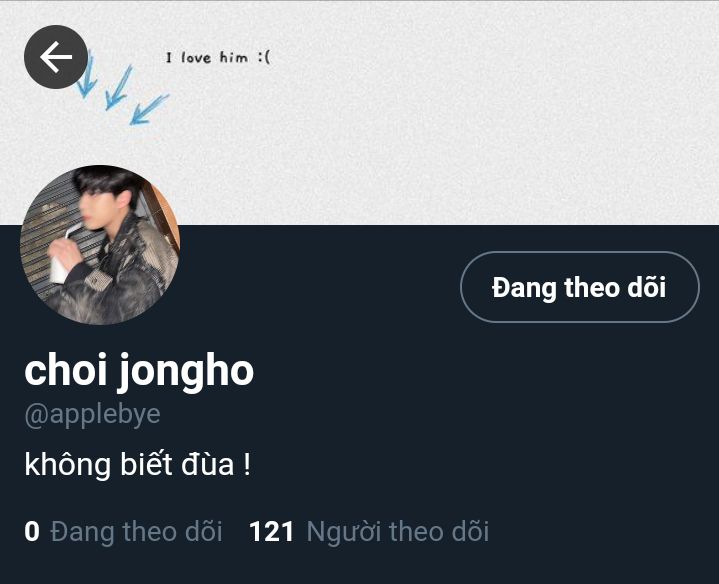Tap the follower count number 121
The image size is (719, 584).
271,532
